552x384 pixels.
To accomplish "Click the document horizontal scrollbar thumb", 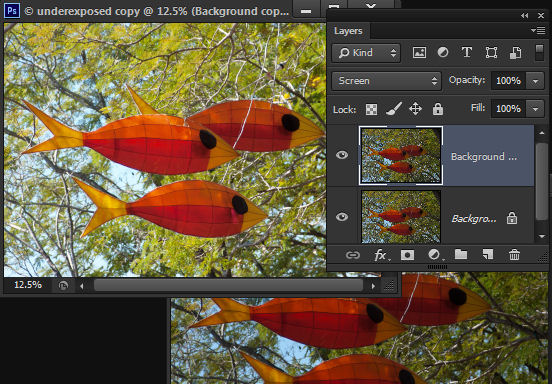I will (228, 285).
